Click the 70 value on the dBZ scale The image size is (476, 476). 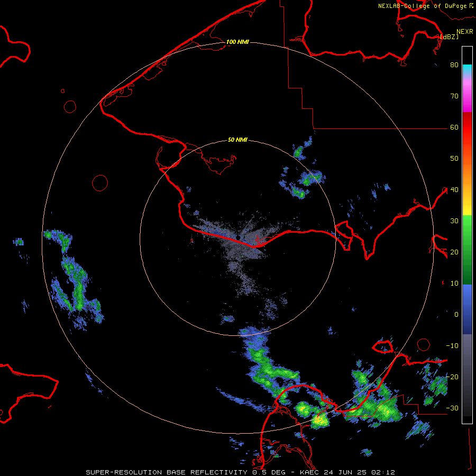pos(454,96)
